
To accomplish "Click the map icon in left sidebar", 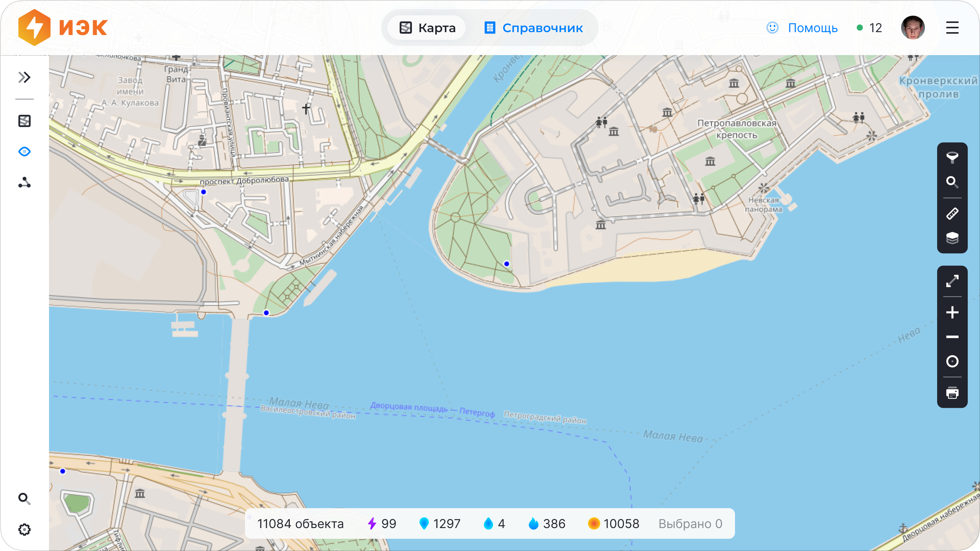I will [24, 121].
